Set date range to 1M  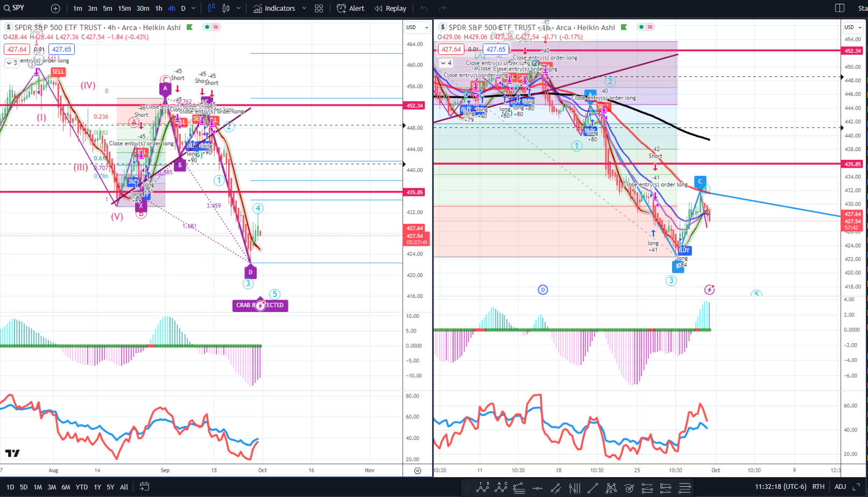pos(38,487)
